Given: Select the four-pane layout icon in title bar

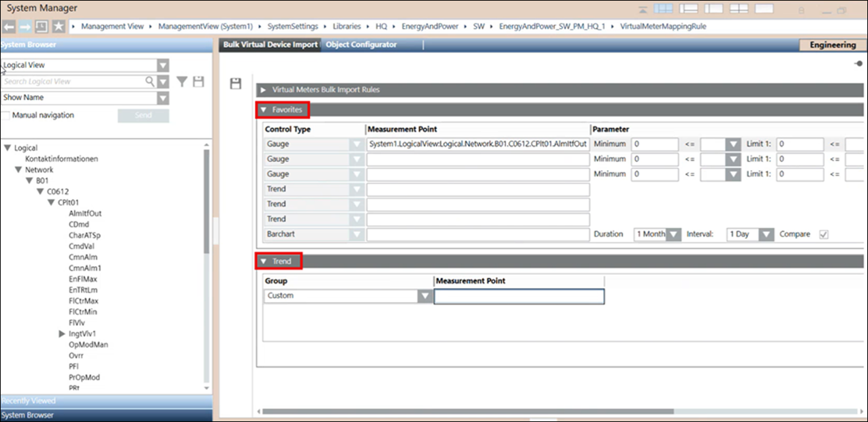Looking at the screenshot, I should [739, 9].
